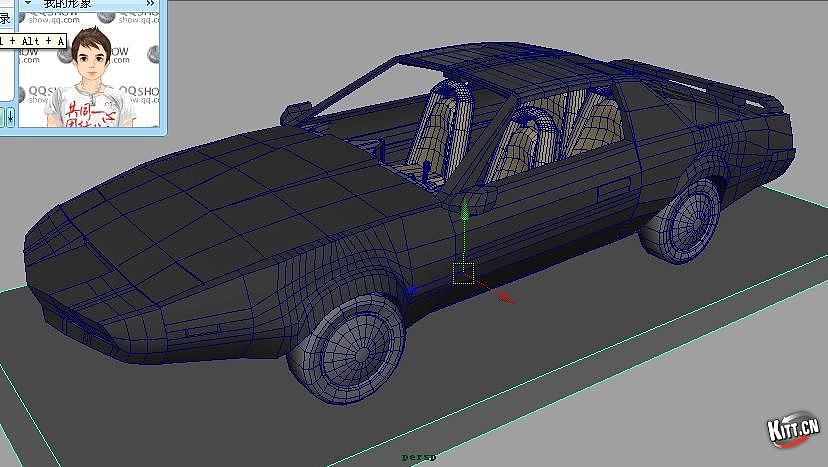Click the yellow center square of the move manipulator

(464, 273)
